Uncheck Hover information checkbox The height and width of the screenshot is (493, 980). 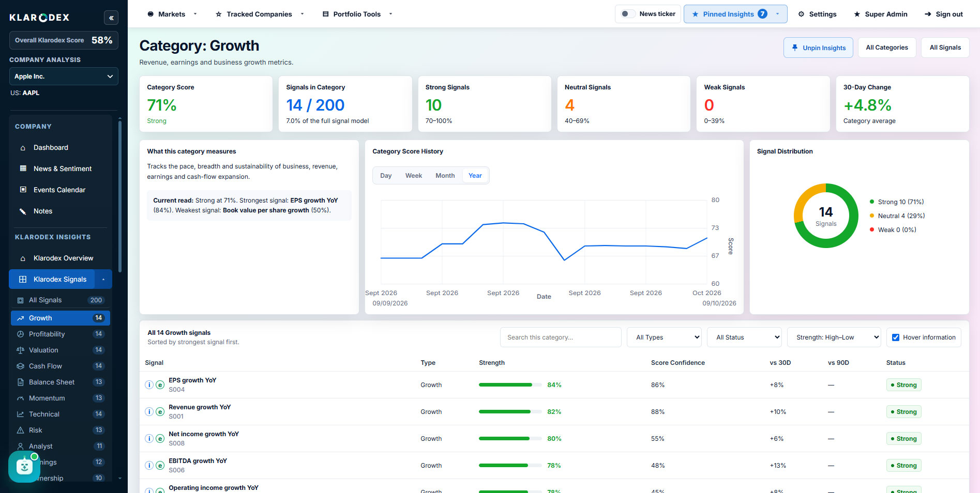(896, 337)
